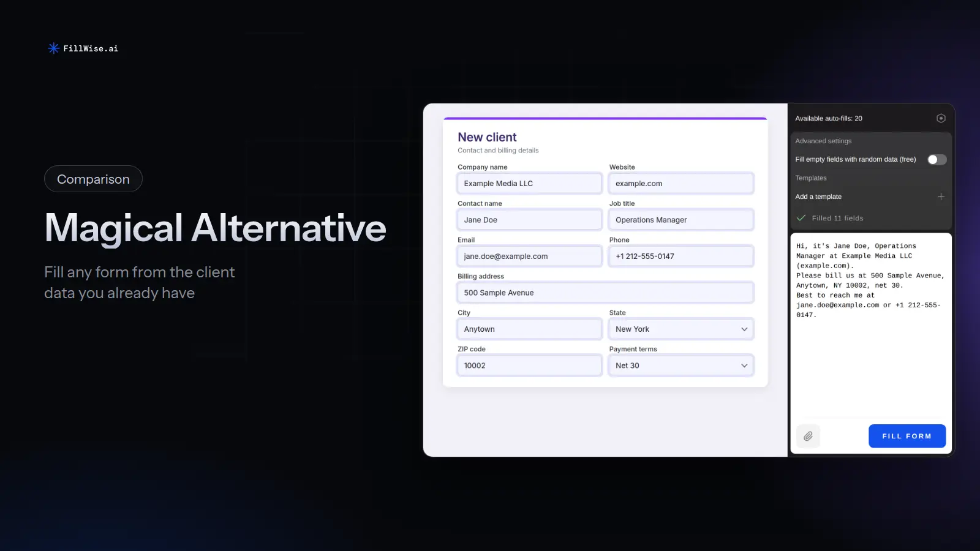Screen dimensions: 980x551
Task: Click Available auto-fills: 20 text
Action: tap(829, 118)
